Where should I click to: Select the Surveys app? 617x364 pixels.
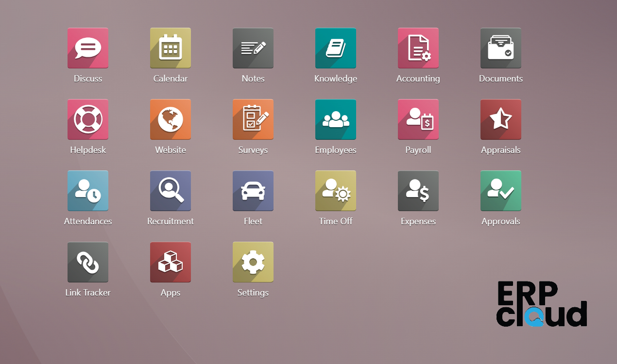point(253,119)
